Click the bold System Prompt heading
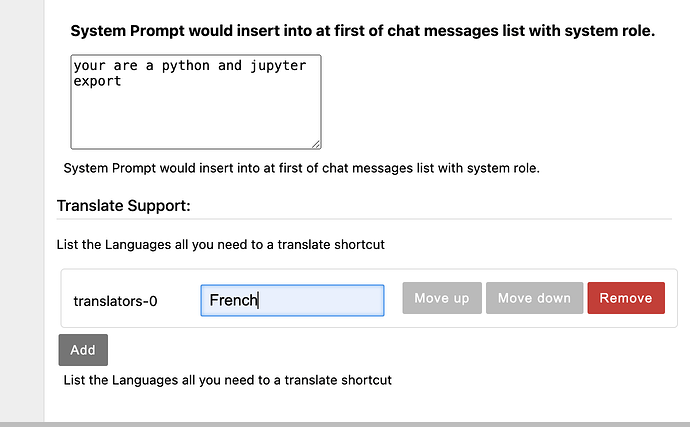 pyautogui.click(x=362, y=31)
